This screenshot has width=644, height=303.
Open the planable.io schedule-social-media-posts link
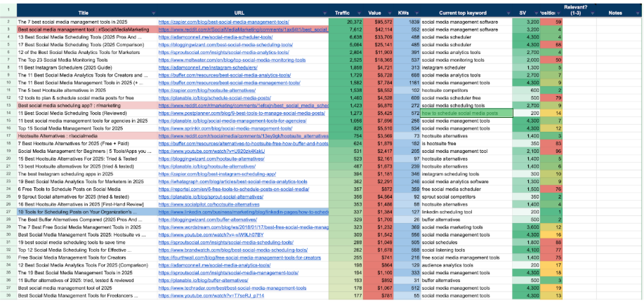click(214, 98)
